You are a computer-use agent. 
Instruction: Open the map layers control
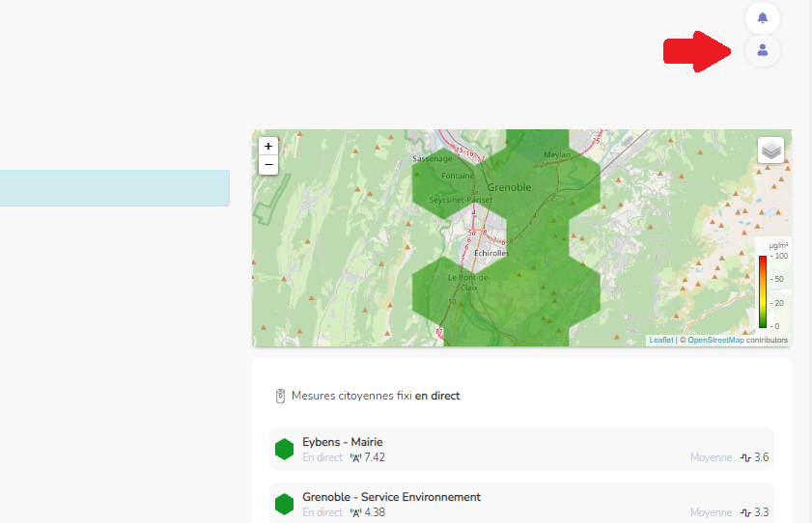pos(770,150)
